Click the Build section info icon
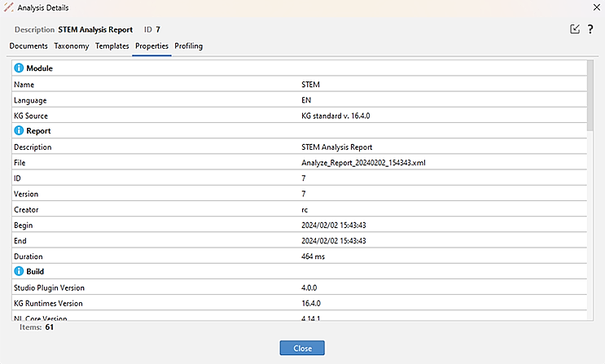605x364 pixels. click(19, 272)
